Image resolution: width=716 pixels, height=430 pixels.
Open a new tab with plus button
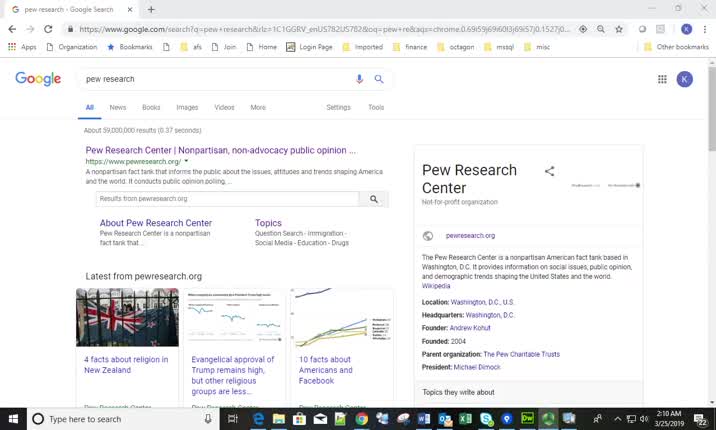point(151,10)
